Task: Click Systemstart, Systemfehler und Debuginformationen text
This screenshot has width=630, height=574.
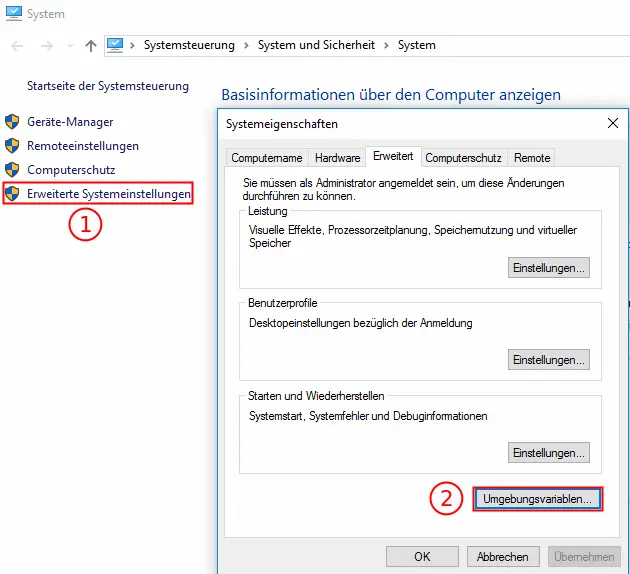Action: (368, 416)
